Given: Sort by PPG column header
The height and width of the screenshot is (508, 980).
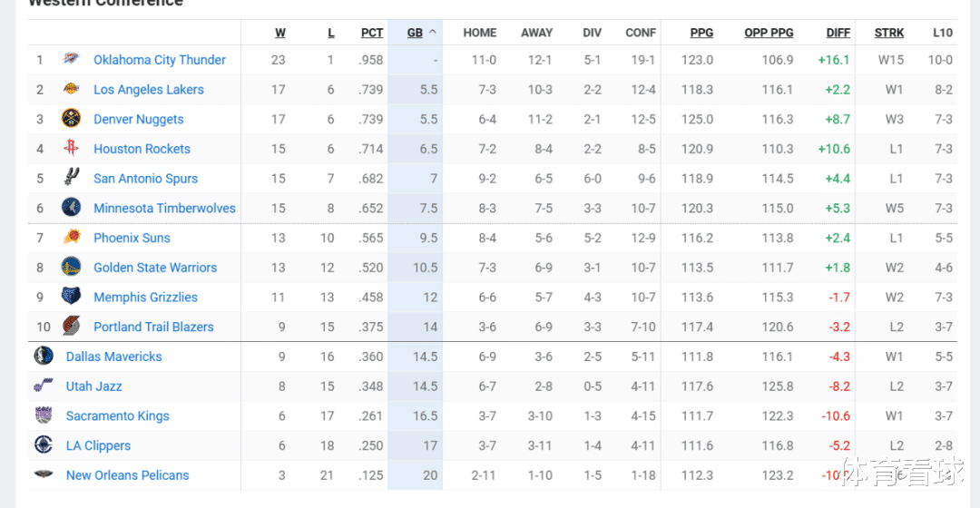Looking at the screenshot, I should pos(701,33).
